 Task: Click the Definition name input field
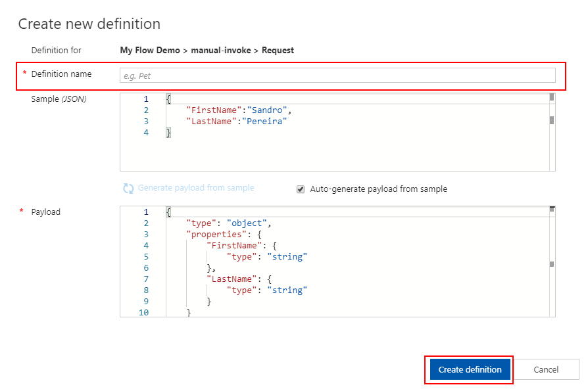coord(337,76)
